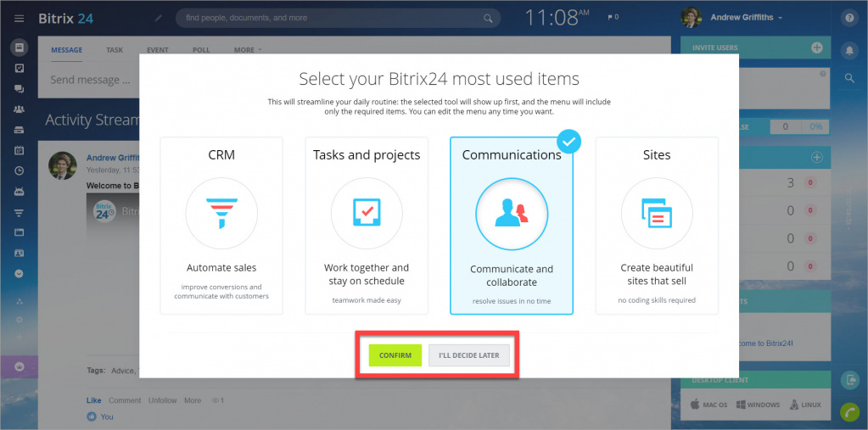
Task: Open the notifications bell icon
Action: coord(849,50)
